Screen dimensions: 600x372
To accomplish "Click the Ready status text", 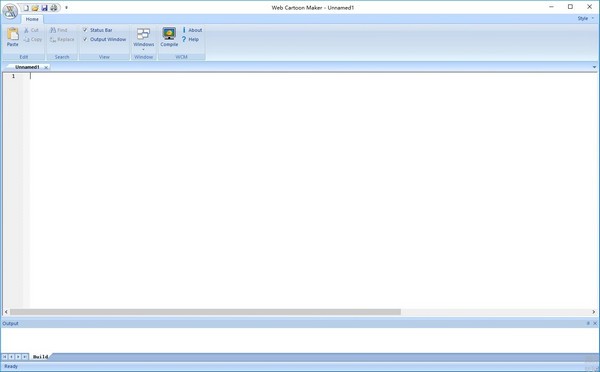I will (x=11, y=367).
